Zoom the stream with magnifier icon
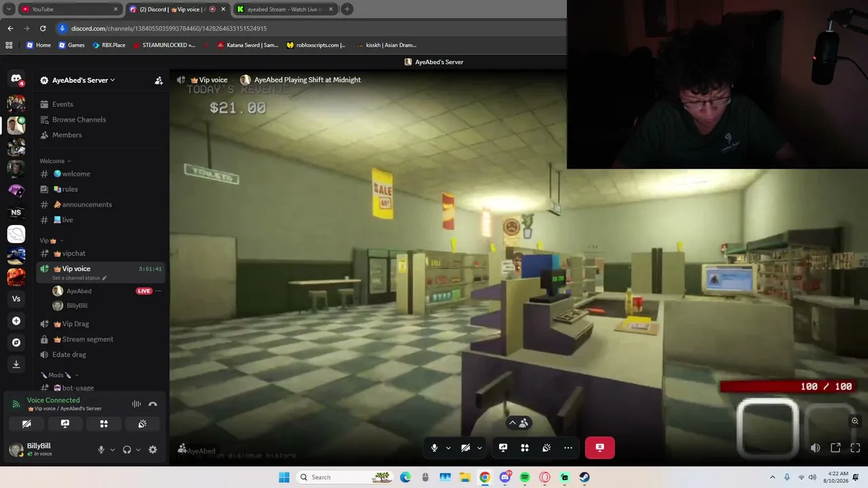The height and width of the screenshot is (488, 868). click(855, 421)
